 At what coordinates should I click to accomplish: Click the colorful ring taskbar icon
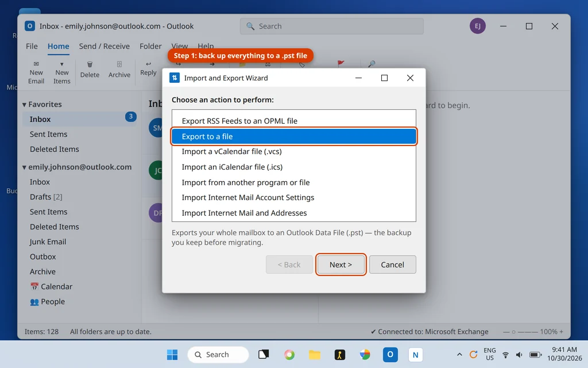coord(289,354)
